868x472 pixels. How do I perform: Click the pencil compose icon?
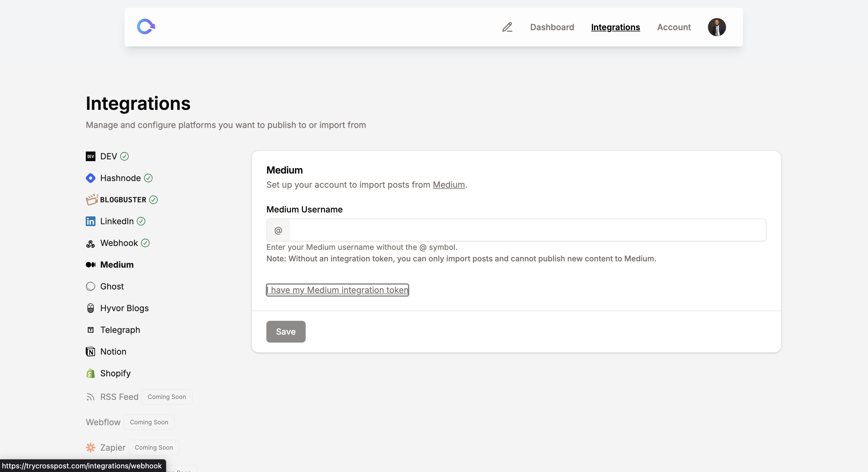click(507, 27)
